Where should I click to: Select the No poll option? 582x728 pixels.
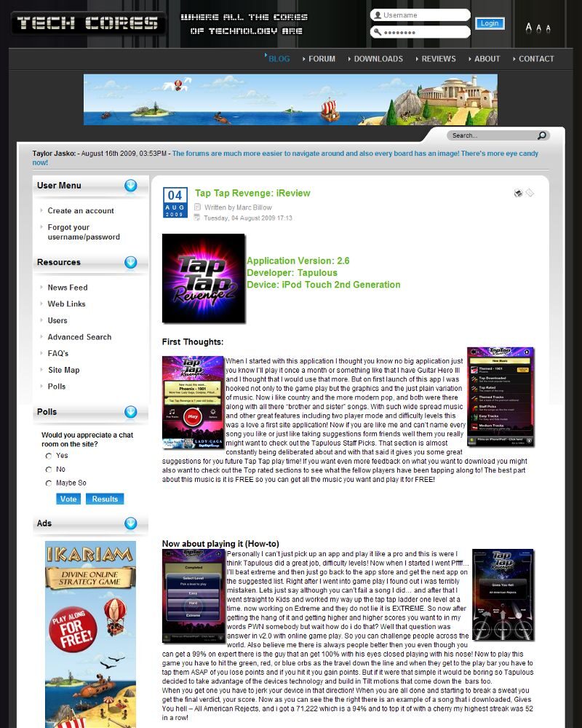tap(48, 470)
